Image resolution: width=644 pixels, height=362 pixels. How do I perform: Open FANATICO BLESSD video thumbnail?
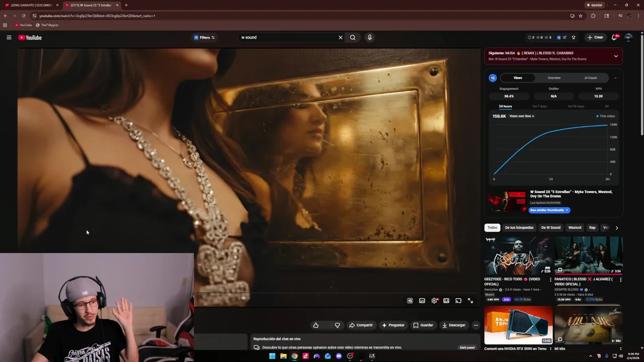click(x=589, y=255)
